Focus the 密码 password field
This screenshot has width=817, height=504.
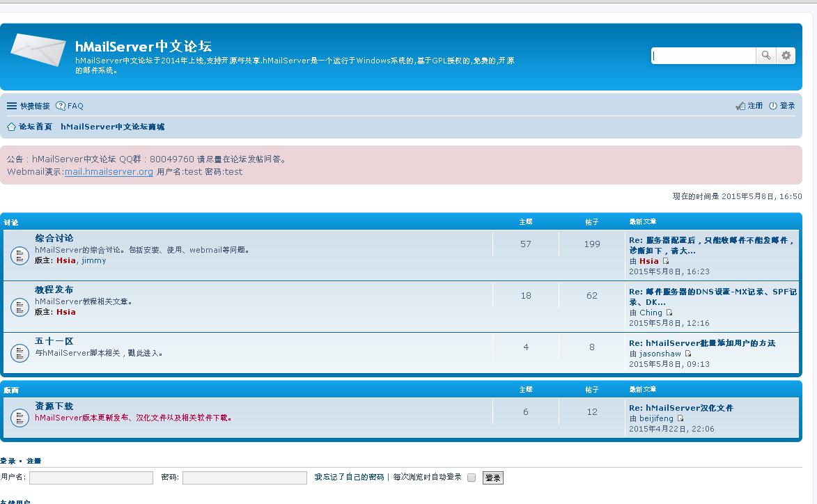(x=245, y=478)
